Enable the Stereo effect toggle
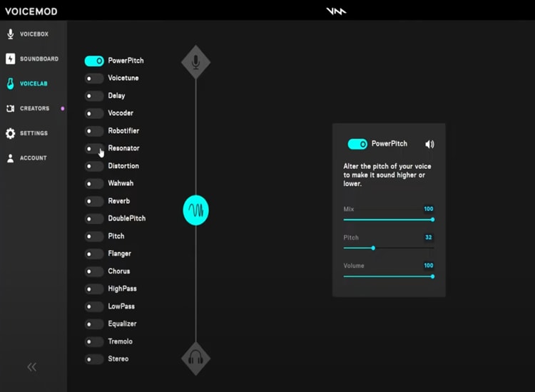Image resolution: width=535 pixels, height=392 pixels. [x=94, y=359]
